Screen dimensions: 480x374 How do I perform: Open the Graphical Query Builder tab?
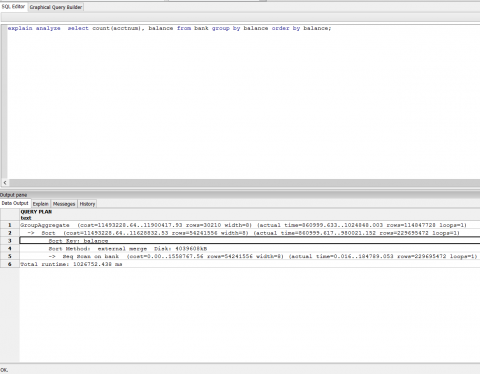pyautogui.click(x=56, y=7)
